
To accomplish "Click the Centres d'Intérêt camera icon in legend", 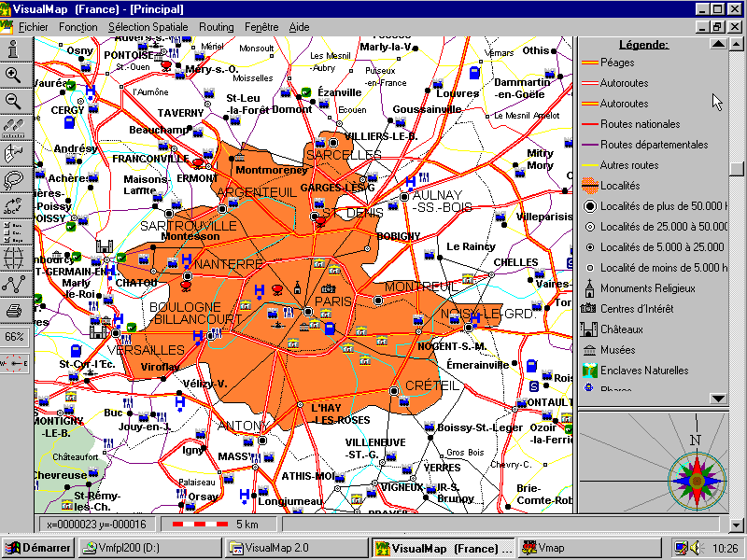I will pos(589,309).
